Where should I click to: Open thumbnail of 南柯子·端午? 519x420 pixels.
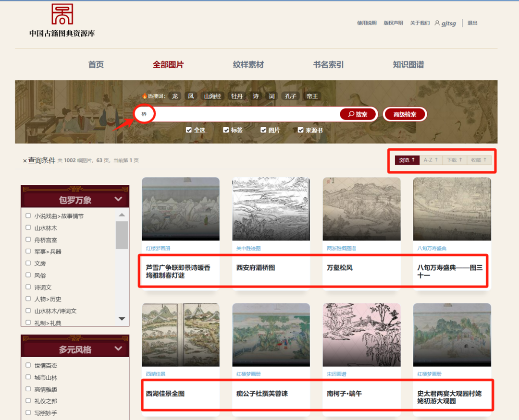(361, 335)
